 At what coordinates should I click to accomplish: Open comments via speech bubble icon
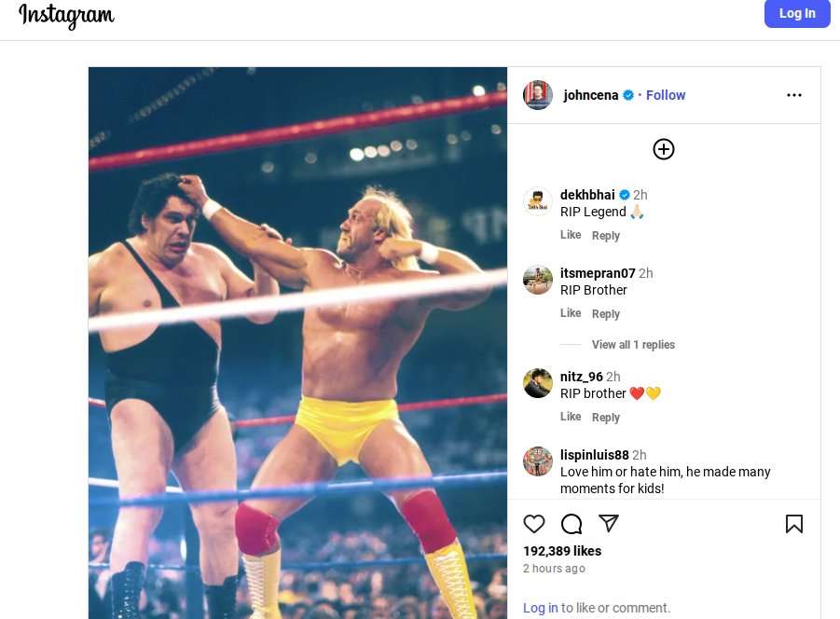[571, 524]
